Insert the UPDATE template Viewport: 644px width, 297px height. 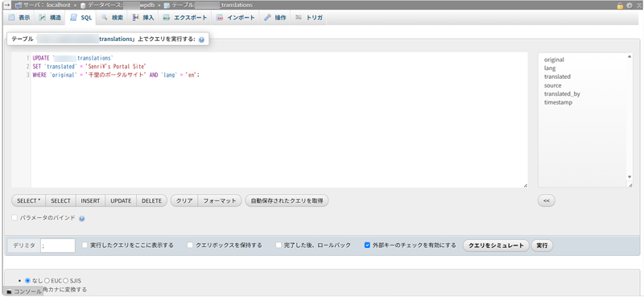(121, 201)
